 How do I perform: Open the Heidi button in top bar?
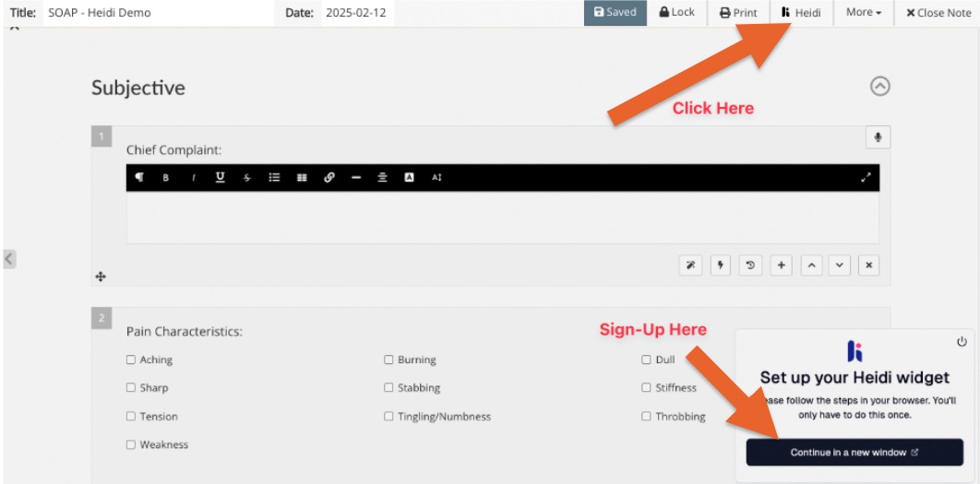pyautogui.click(x=801, y=13)
